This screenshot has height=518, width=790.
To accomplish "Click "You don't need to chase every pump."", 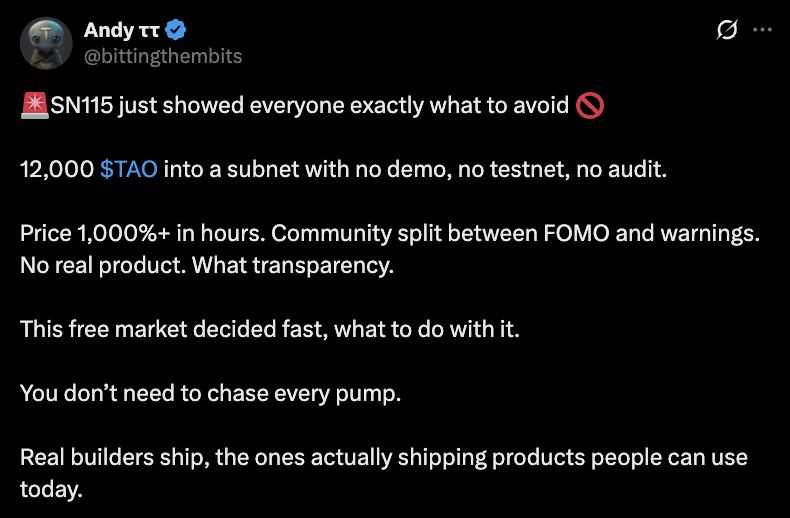I will pyautogui.click(x=210, y=392).
